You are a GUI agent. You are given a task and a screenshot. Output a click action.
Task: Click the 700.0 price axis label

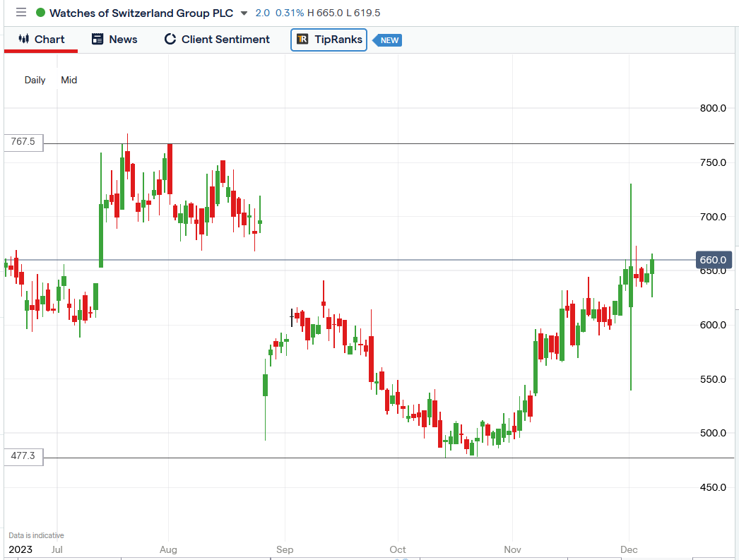(x=713, y=217)
